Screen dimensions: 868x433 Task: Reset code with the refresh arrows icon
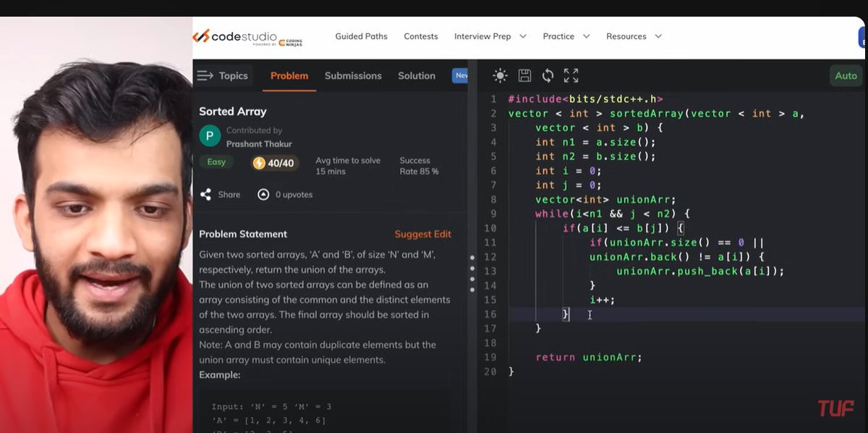tap(548, 75)
